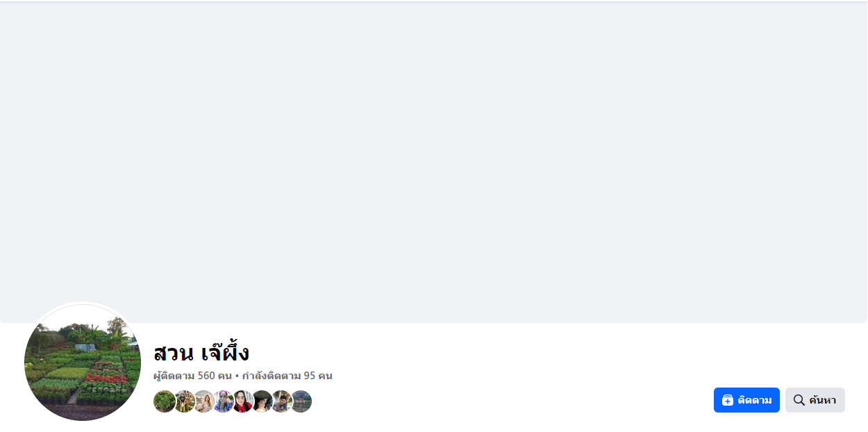Open the follower avatar showing a green shrub
The width and height of the screenshot is (868, 432).
[x=164, y=401]
